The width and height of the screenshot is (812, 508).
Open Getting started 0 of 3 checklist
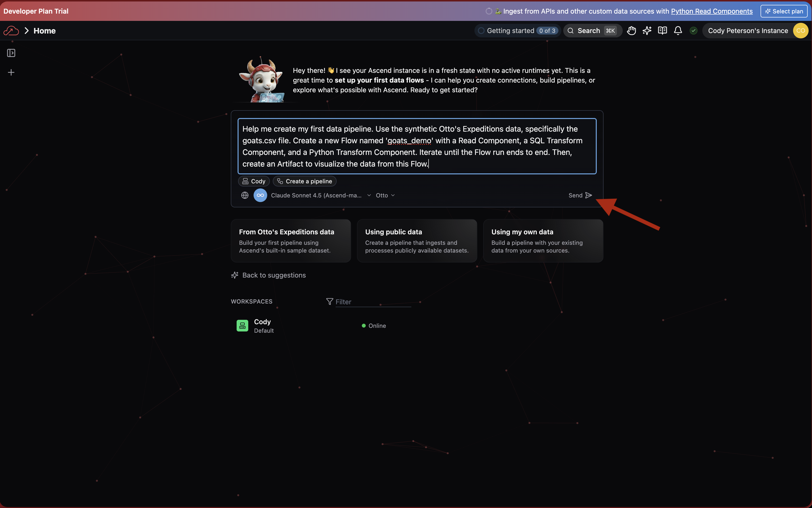point(518,31)
